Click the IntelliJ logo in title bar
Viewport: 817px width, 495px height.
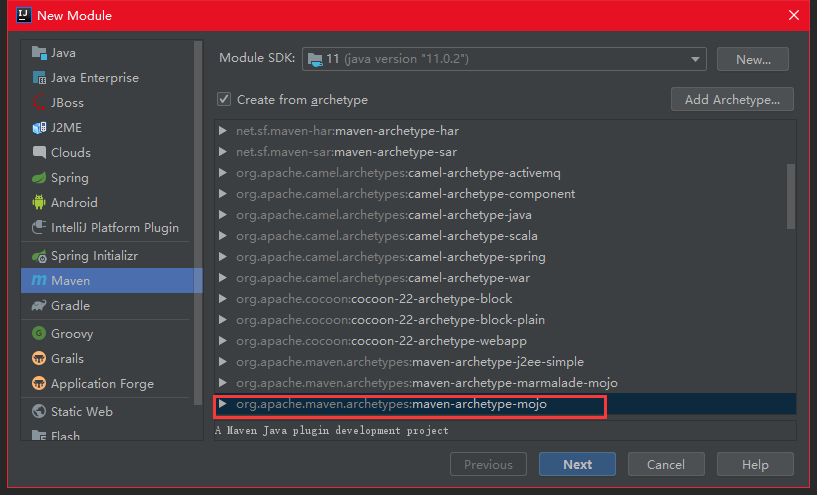[x=24, y=15]
